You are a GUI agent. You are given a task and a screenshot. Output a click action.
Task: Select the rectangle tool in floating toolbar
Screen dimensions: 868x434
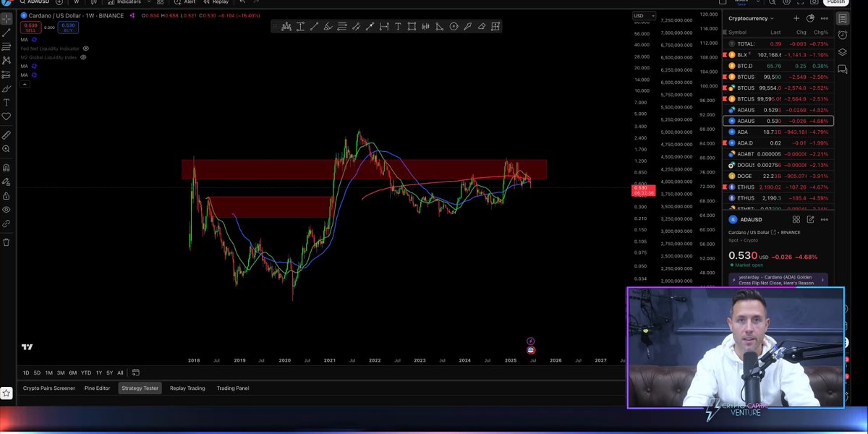(x=412, y=27)
